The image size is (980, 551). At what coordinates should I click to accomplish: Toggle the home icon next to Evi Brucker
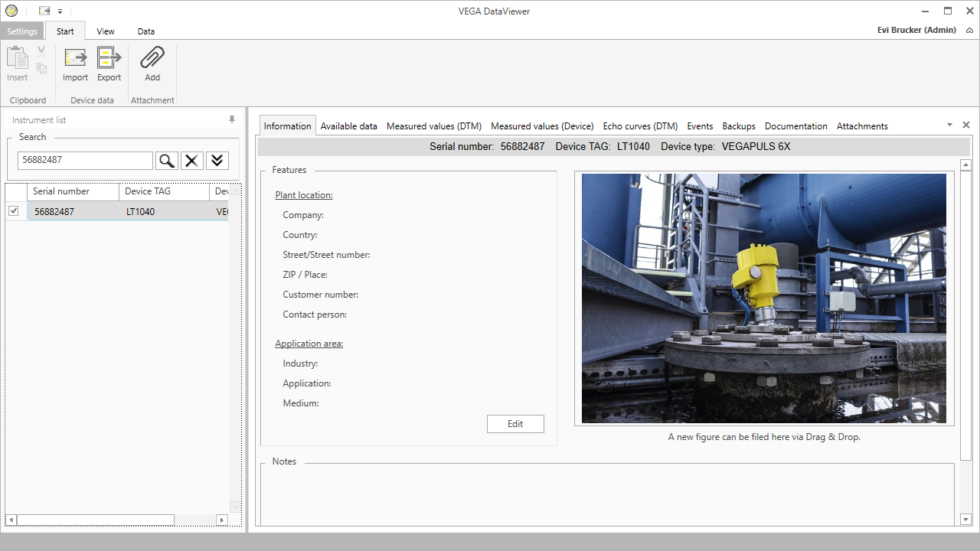969,30
